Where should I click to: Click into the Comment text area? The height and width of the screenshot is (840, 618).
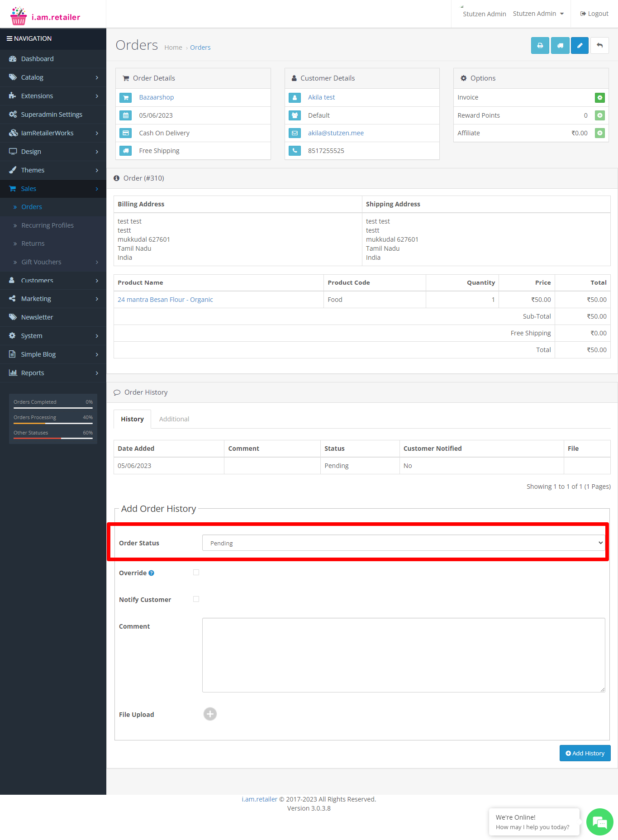click(x=404, y=655)
